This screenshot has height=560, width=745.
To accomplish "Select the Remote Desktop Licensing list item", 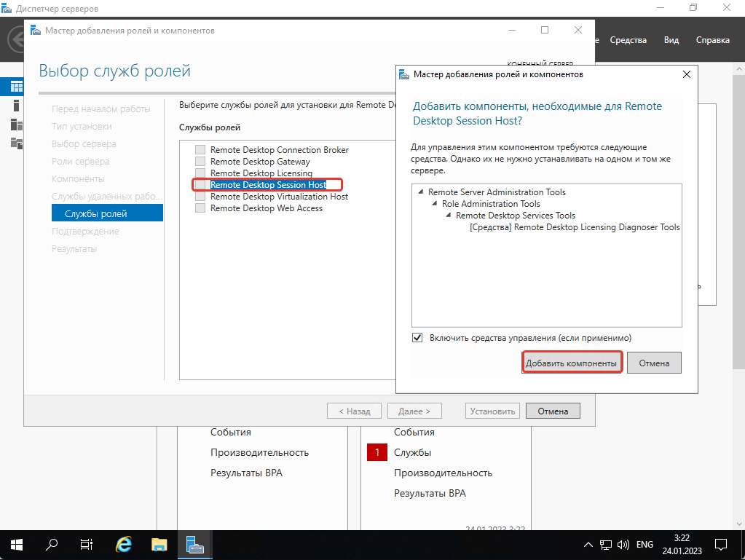I will [261, 173].
